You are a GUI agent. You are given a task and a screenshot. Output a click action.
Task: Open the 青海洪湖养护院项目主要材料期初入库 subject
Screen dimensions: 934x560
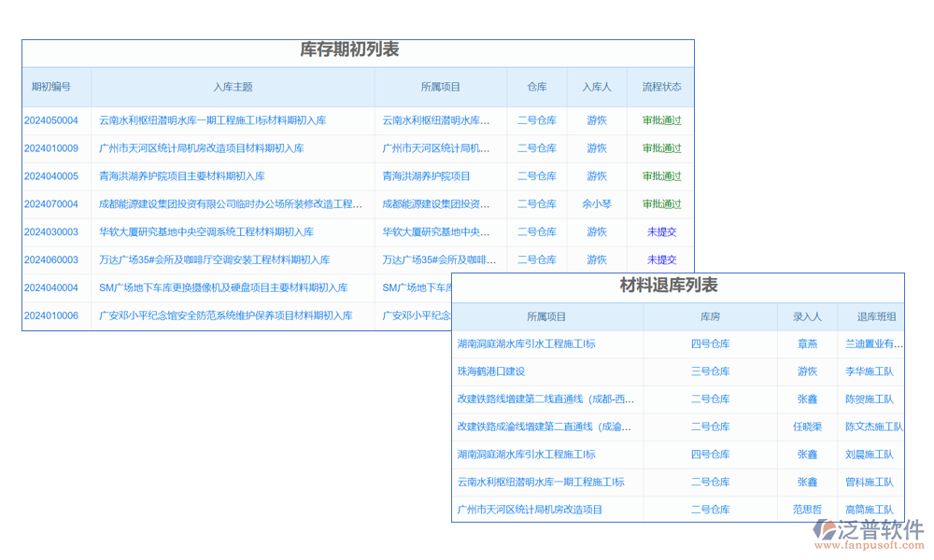[x=182, y=176]
